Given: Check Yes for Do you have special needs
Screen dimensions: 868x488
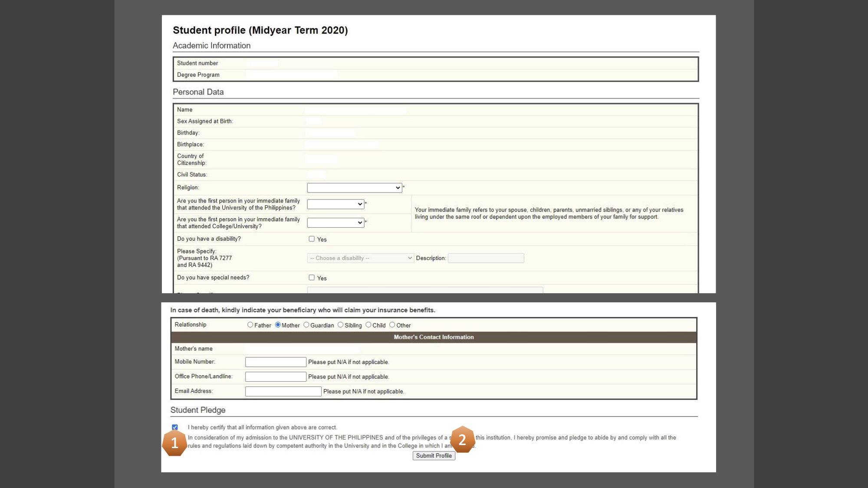Looking at the screenshot, I should tap(312, 278).
